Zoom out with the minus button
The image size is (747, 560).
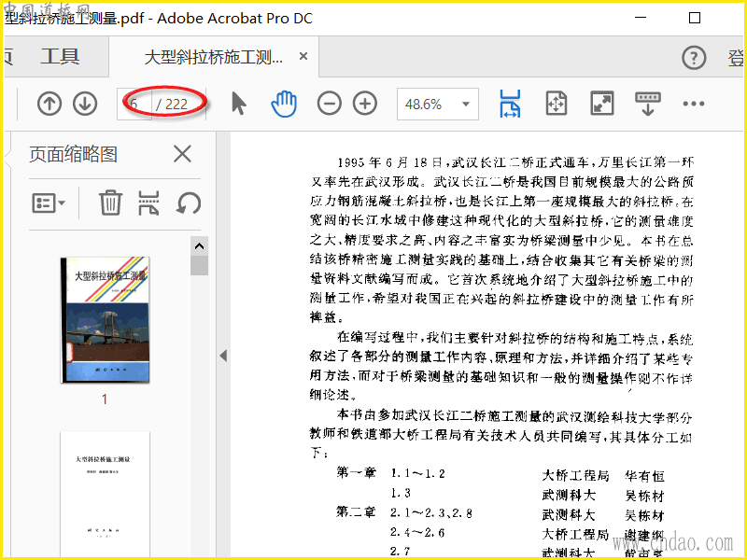point(330,104)
